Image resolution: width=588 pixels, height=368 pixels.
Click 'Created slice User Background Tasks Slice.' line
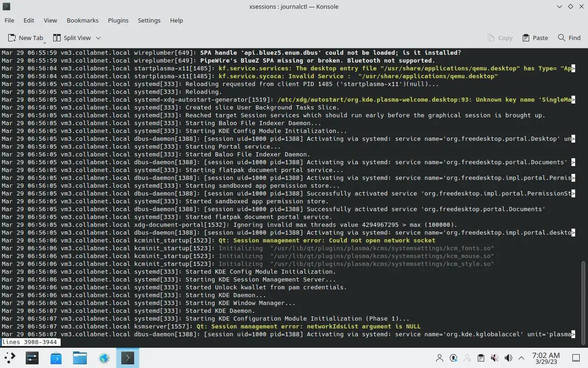(170, 107)
